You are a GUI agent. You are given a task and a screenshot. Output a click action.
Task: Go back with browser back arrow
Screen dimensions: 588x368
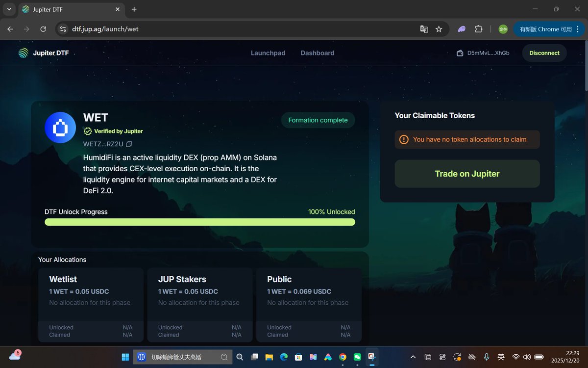[x=10, y=29]
